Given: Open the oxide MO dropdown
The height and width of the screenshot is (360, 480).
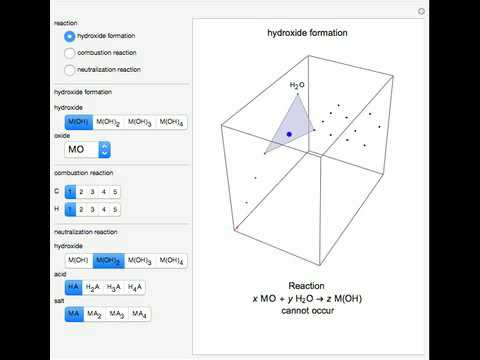Looking at the screenshot, I should click(x=87, y=150).
